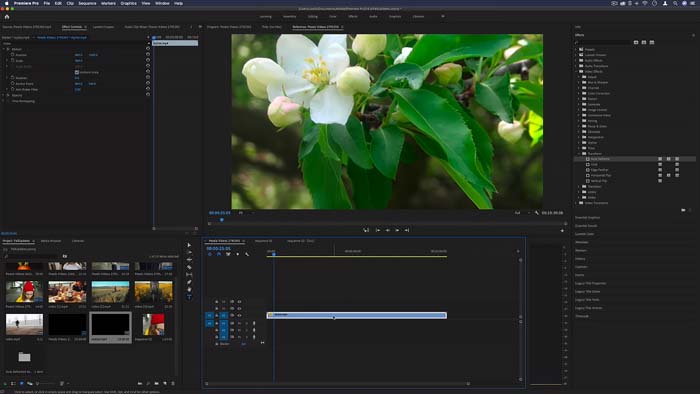Add a marker in the timeline
Screen dimensions: 700x394
(x=238, y=254)
